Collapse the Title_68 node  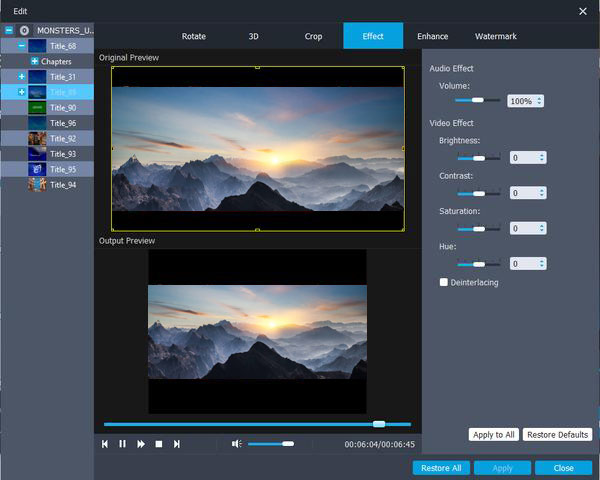22,46
